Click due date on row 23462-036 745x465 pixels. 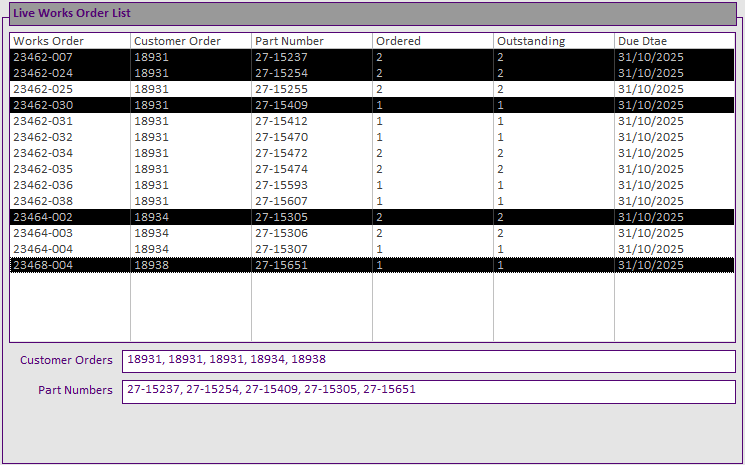(650, 185)
